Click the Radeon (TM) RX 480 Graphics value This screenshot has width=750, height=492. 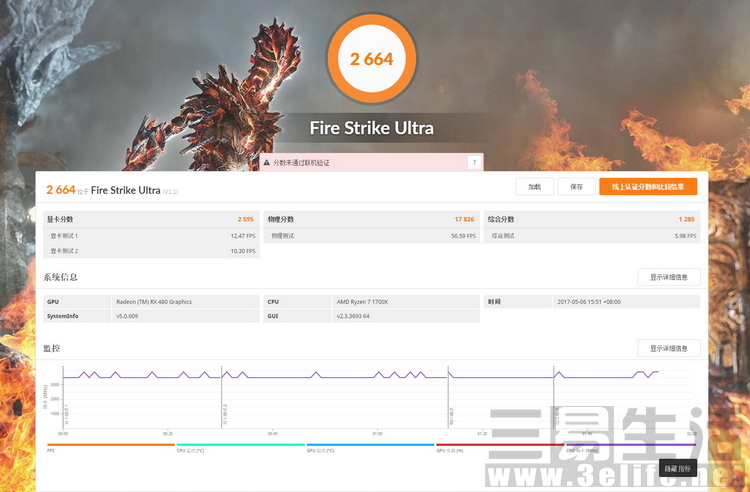[x=154, y=302]
